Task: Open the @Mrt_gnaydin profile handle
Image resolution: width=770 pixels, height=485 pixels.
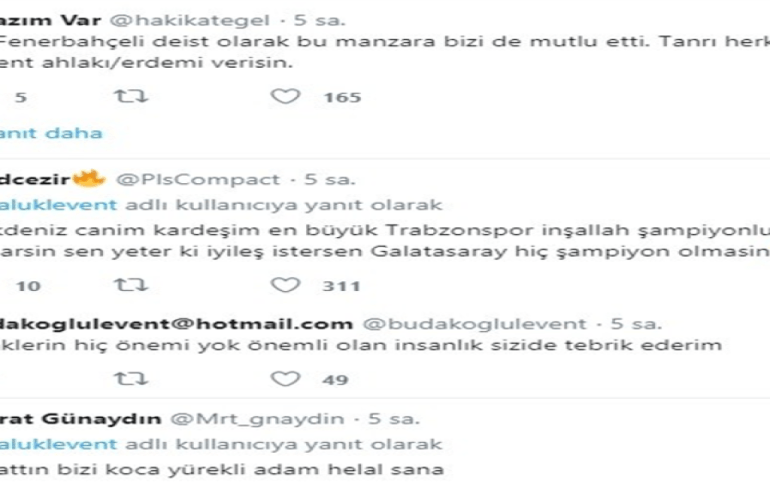Action: pos(257,418)
